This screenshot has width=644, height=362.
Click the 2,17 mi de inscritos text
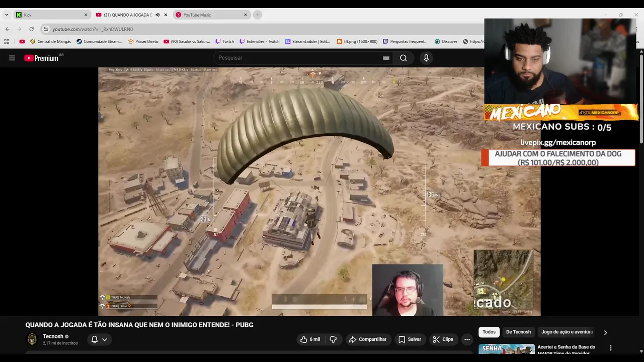(60, 343)
